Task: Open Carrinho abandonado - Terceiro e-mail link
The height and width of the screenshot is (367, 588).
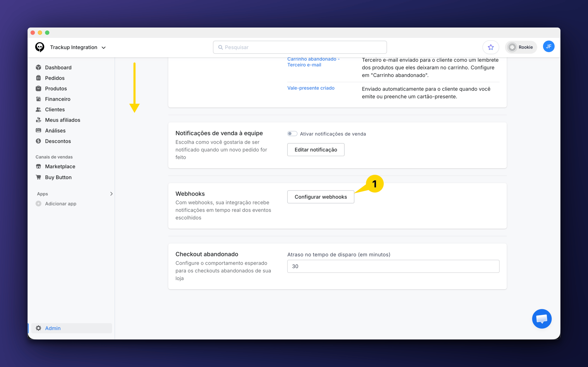Action: point(313,62)
